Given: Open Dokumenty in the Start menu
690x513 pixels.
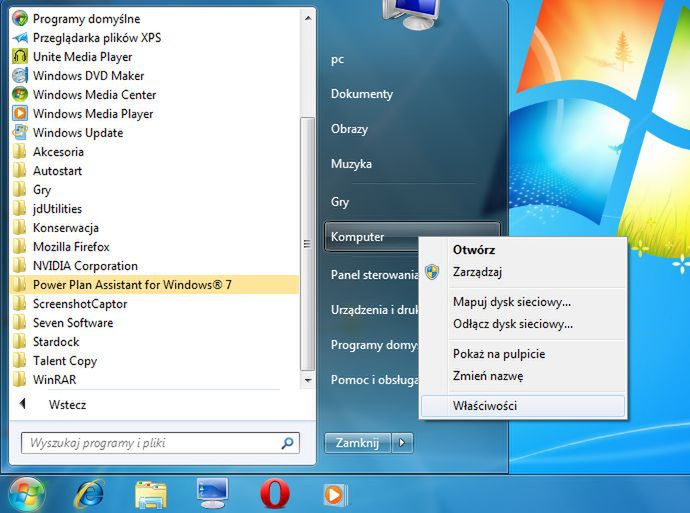Looking at the screenshot, I should pos(362,94).
